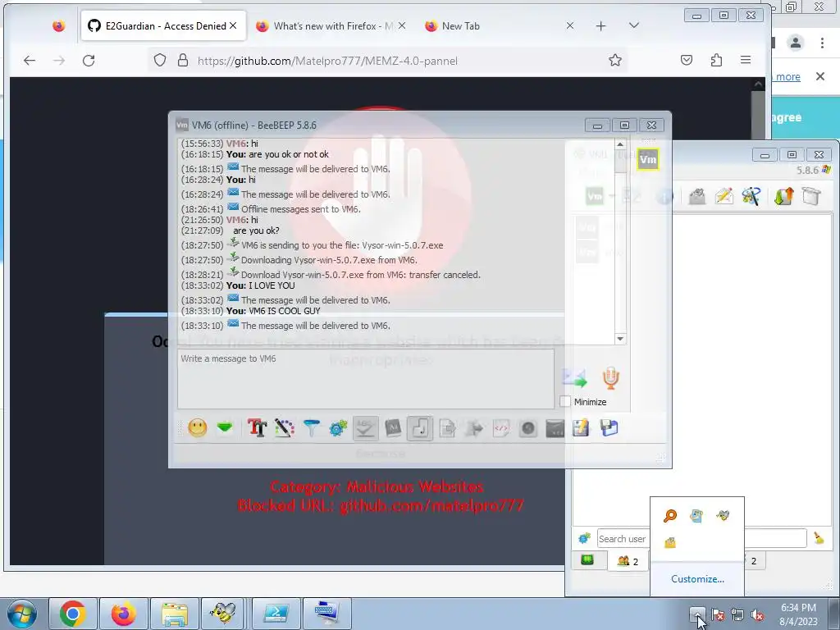Click the Firefox back arrow button

click(30, 61)
